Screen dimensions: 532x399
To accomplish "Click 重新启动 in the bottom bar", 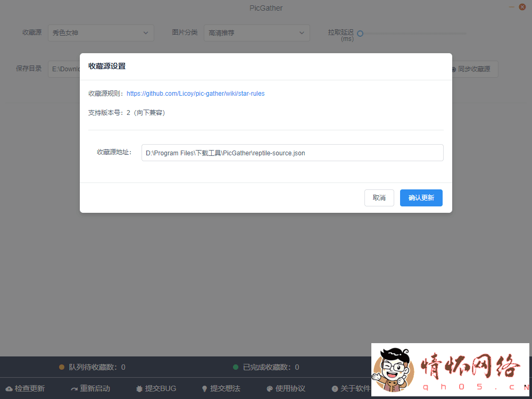I will coord(90,388).
